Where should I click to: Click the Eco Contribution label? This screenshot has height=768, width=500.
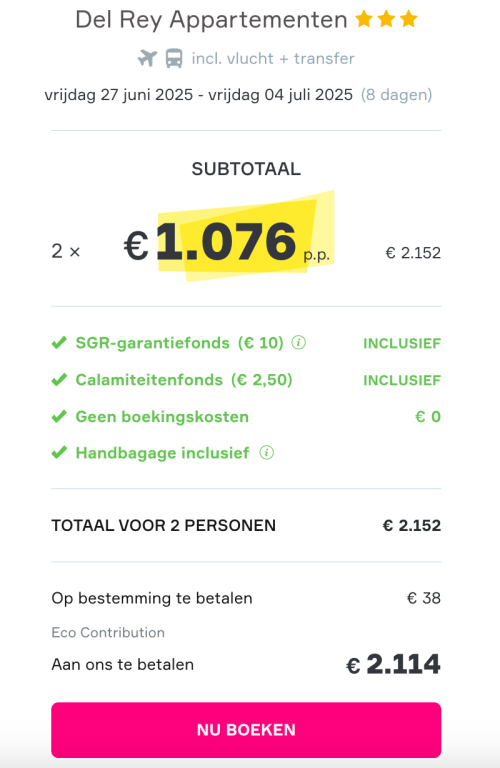(108, 632)
